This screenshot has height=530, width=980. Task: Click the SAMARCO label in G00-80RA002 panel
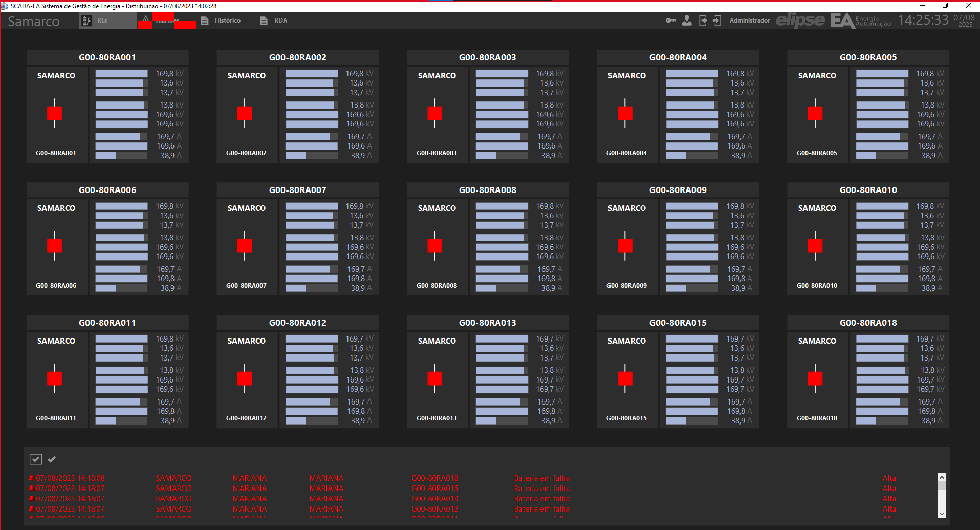coord(247,75)
